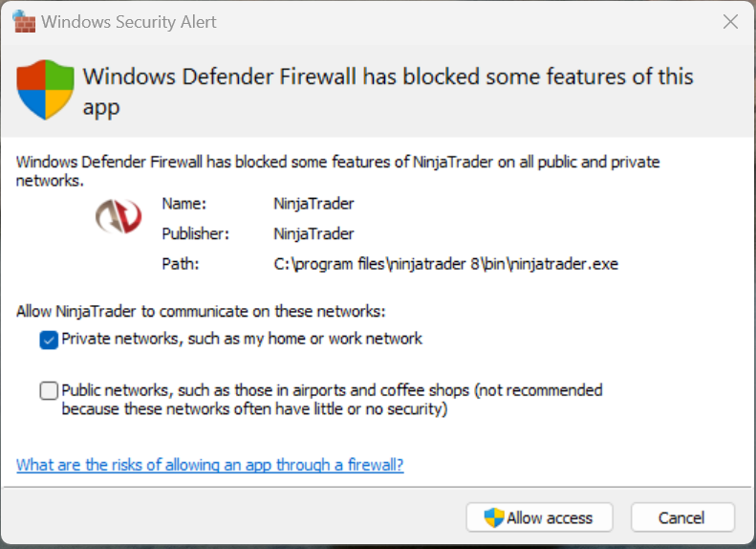
Task: Click the Name field label
Action: tap(184, 203)
